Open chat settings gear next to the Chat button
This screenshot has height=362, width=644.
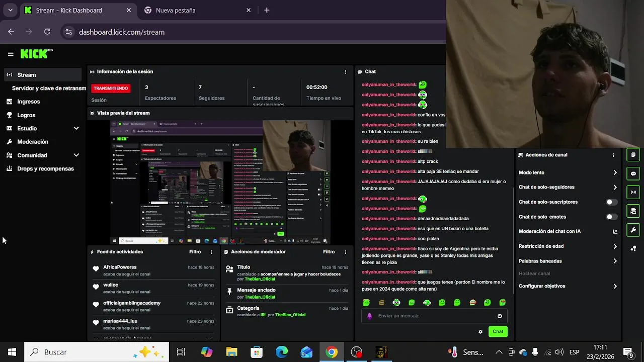pyautogui.click(x=480, y=332)
